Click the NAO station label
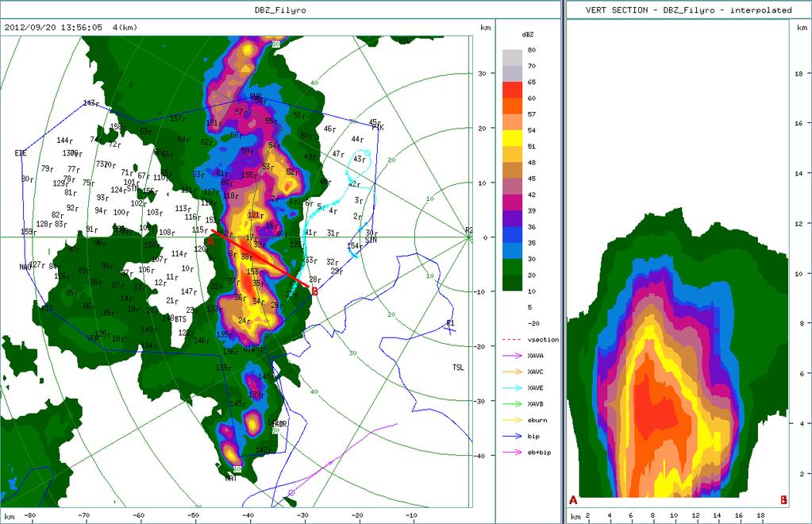This screenshot has width=812, height=524. (x=25, y=268)
